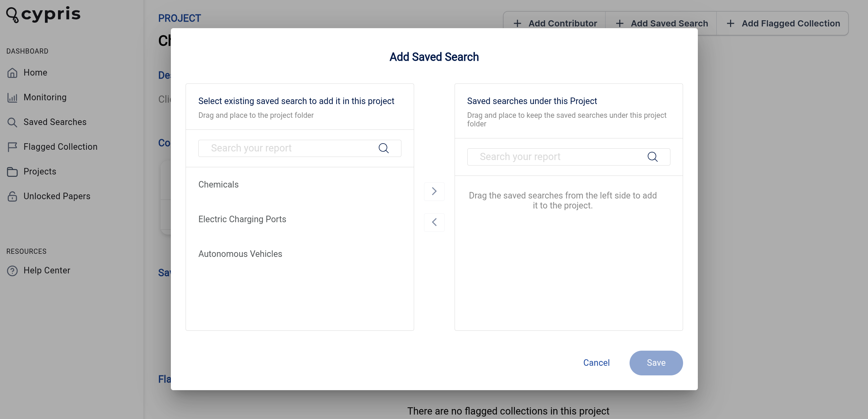Focus left Search your report field
Image resolution: width=868 pixels, height=419 pixels.
[x=300, y=148]
